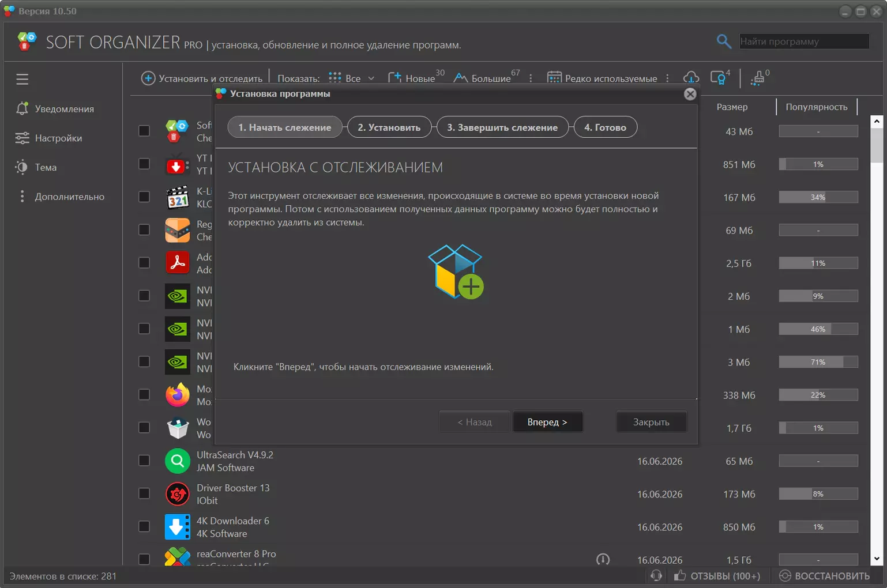Screen dimensions: 887x588
Task: Check the Mozilla Firefox row checkbox
Action: (x=144, y=394)
